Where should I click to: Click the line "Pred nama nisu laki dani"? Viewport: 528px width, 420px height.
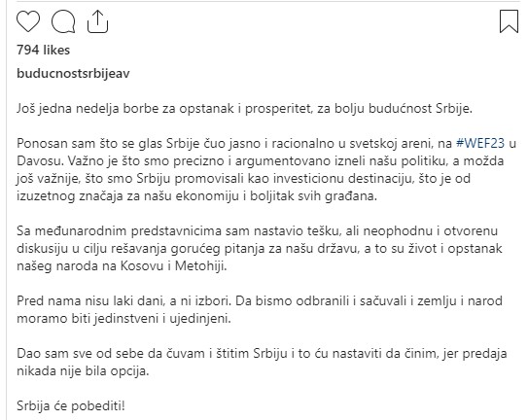point(260,300)
